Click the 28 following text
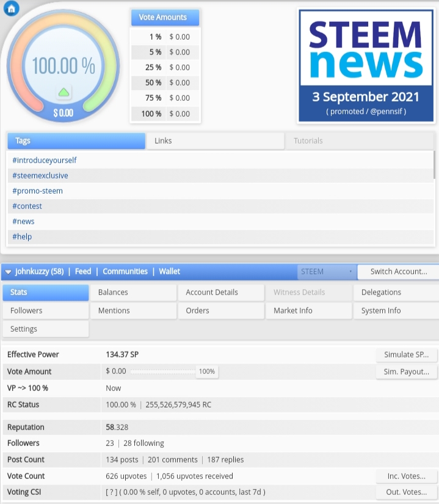The image size is (439, 504). [x=143, y=444]
